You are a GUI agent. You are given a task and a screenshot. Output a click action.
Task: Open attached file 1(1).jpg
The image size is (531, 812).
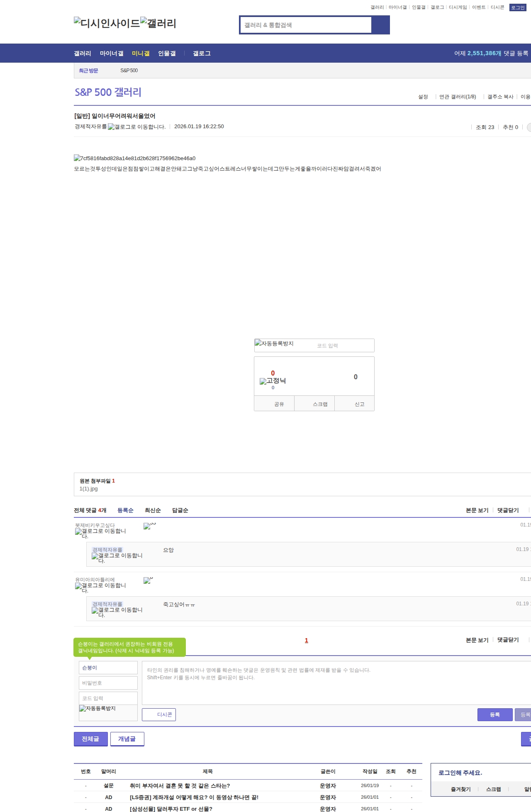click(x=88, y=489)
